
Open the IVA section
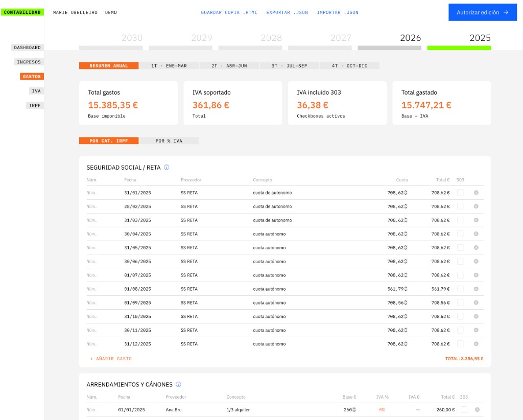coord(36,91)
